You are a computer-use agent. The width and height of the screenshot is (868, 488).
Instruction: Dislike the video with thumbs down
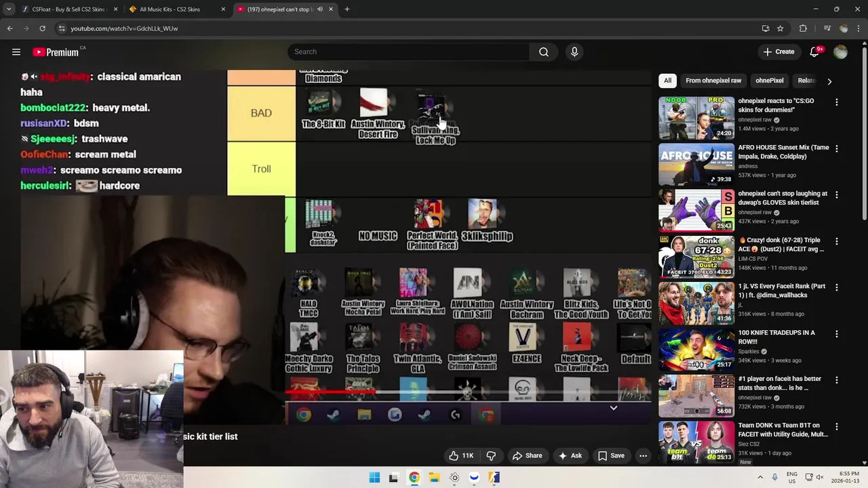pyautogui.click(x=492, y=455)
